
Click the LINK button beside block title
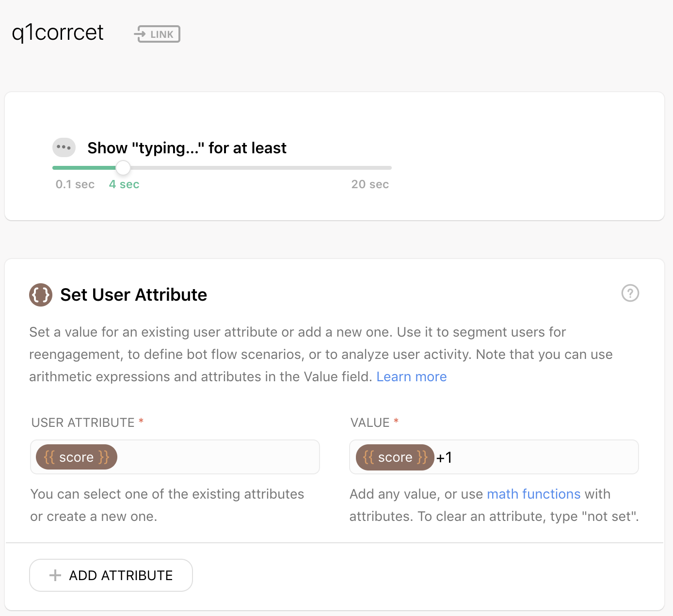click(x=157, y=34)
